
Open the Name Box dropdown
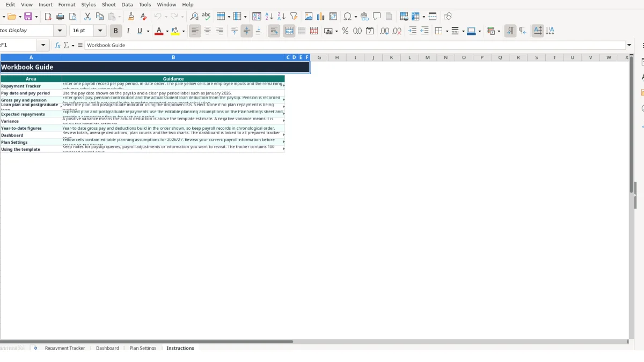(x=43, y=45)
